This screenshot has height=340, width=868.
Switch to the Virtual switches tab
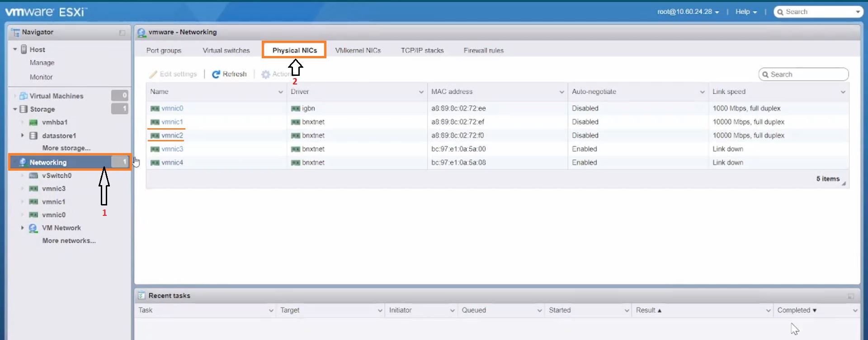(226, 50)
